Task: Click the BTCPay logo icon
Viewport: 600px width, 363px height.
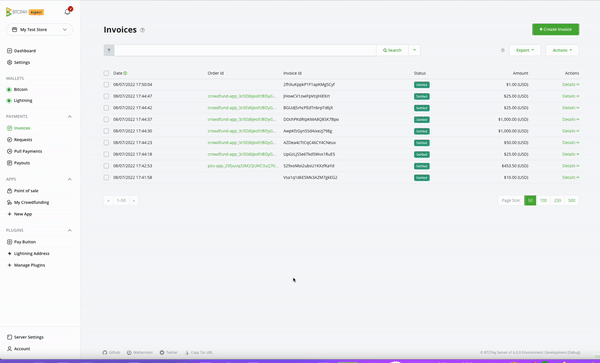Action: click(x=9, y=12)
